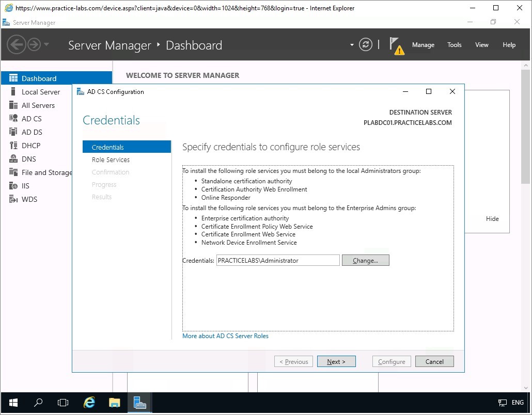Screen dimensions: 532x415
Task: Click 'Network Device Enrollment Service' text
Action: click(x=249, y=243)
